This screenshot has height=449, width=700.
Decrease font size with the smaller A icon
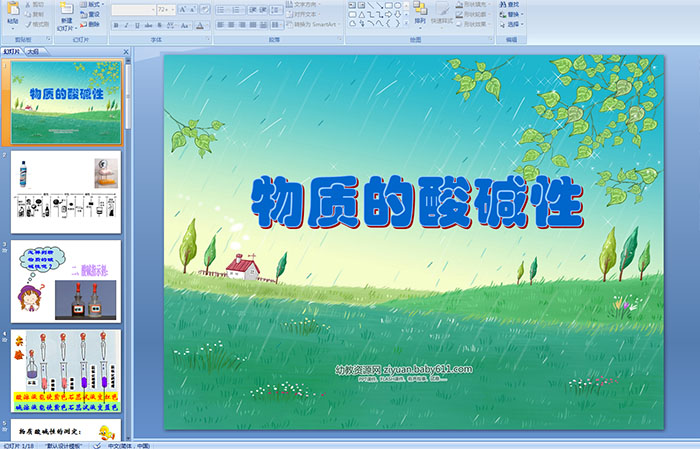coord(192,9)
